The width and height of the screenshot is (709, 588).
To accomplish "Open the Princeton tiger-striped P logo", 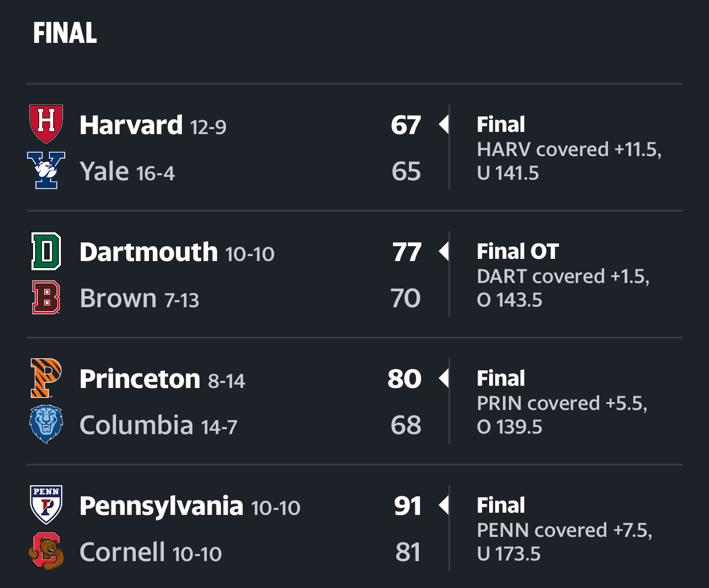I will point(46,378).
